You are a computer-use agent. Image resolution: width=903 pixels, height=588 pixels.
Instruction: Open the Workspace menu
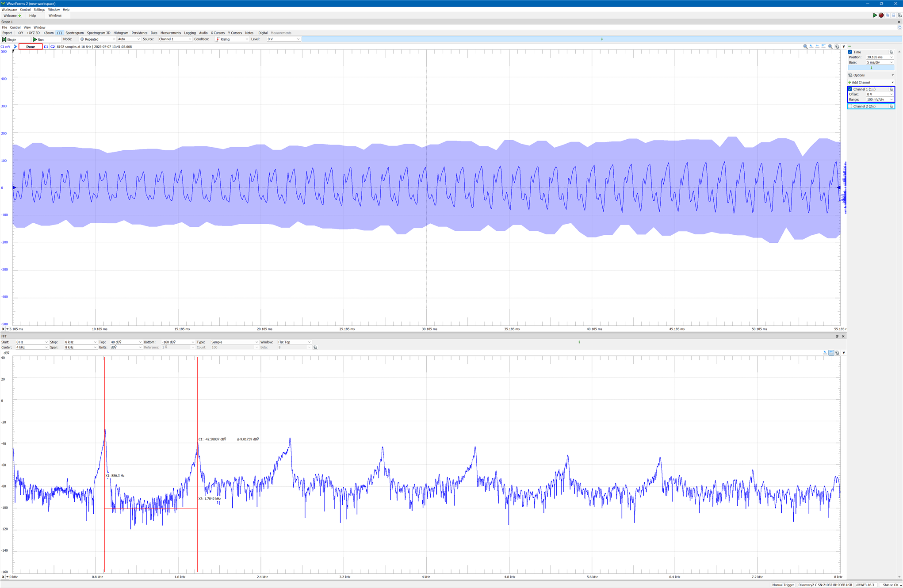[9, 10]
